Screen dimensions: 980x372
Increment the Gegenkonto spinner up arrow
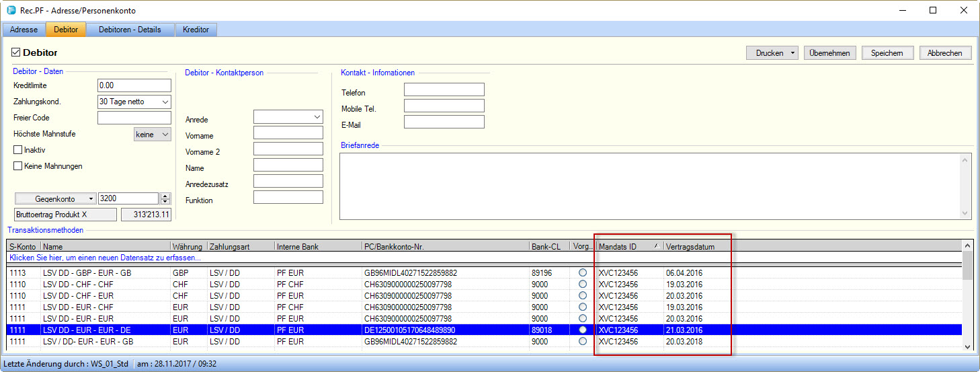pyautogui.click(x=165, y=196)
